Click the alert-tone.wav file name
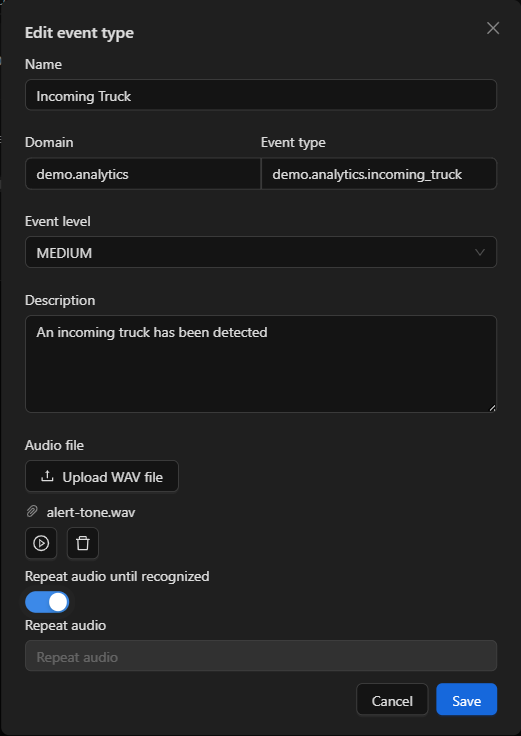 click(x=91, y=512)
